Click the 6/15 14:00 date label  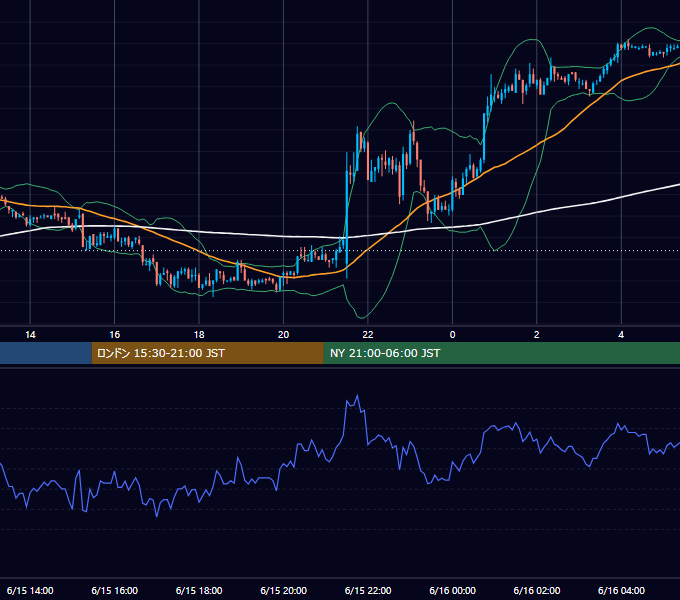tap(30, 590)
